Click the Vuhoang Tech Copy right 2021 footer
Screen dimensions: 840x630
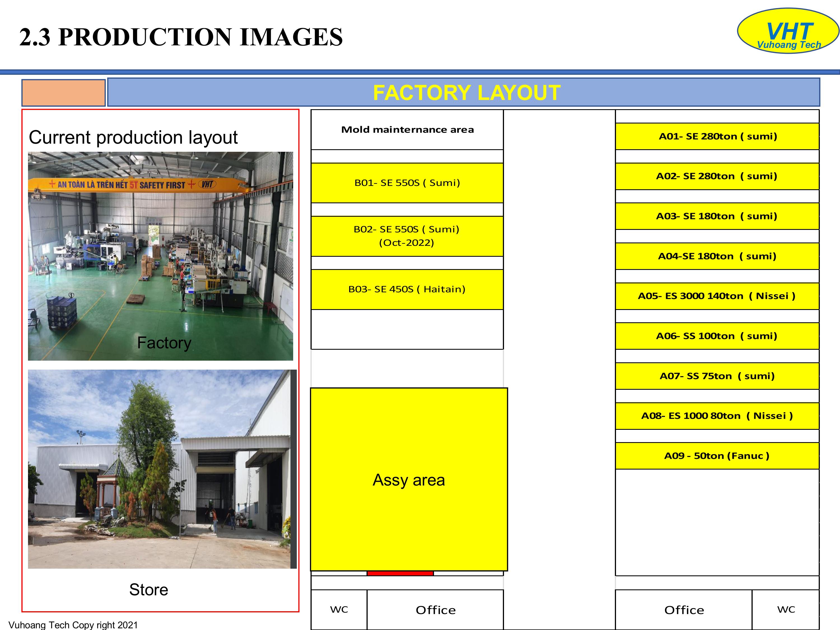pos(73,625)
